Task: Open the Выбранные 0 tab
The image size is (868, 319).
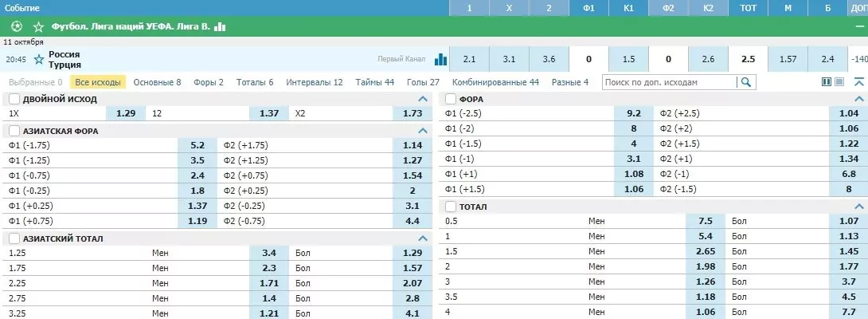Action: point(35,82)
